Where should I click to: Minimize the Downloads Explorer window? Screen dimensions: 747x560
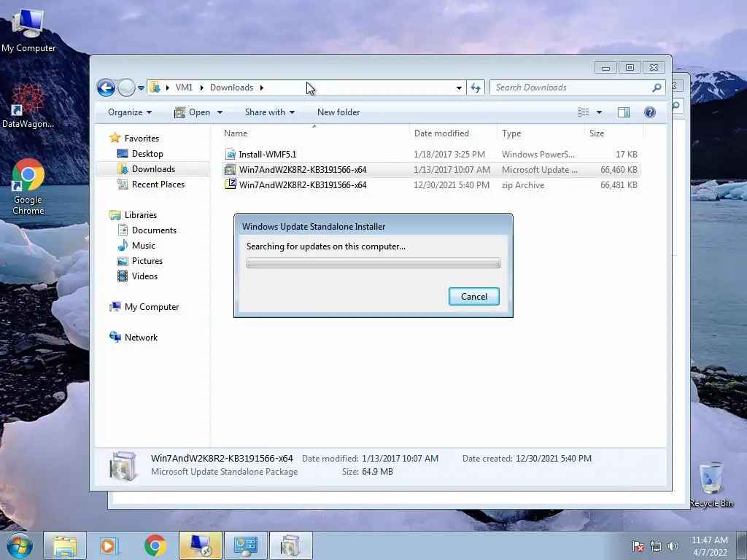pyautogui.click(x=605, y=68)
